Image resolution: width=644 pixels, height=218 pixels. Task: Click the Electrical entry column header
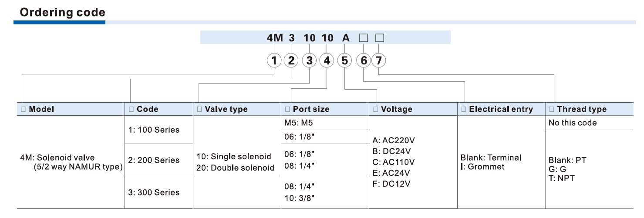click(x=501, y=109)
